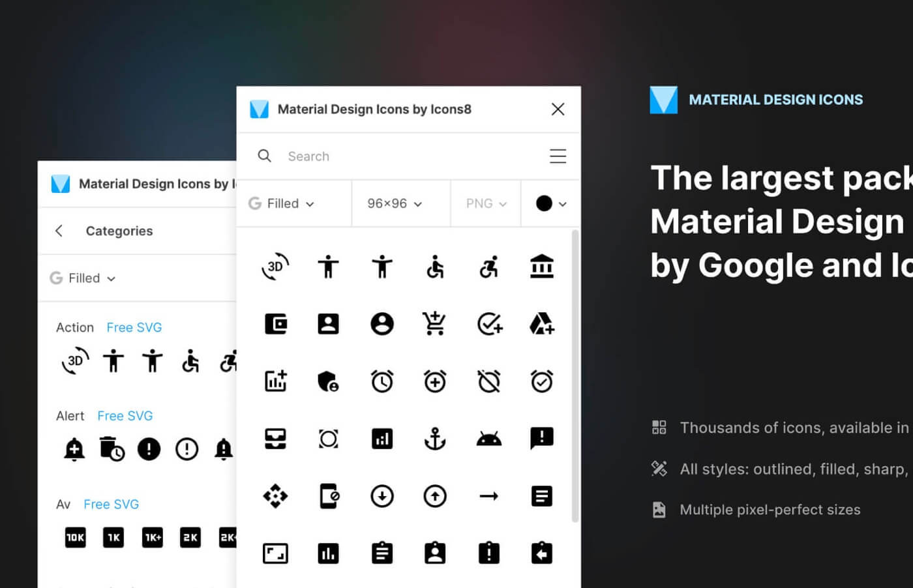Screen dimensions: 913x588
Task: Click the "Multiple pixel-perfect sizes" text
Action: click(770, 510)
